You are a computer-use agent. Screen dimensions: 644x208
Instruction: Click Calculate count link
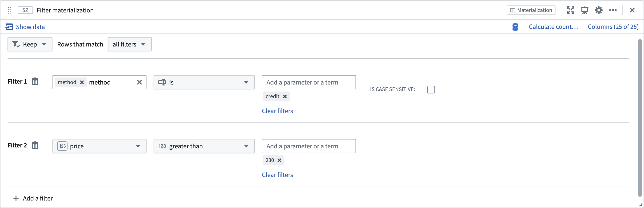(553, 27)
